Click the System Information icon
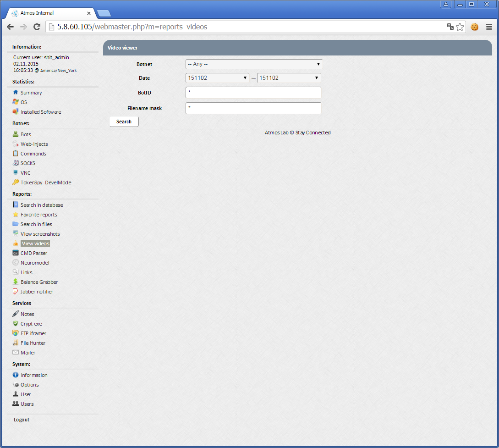This screenshot has height=448, width=499. [15, 375]
